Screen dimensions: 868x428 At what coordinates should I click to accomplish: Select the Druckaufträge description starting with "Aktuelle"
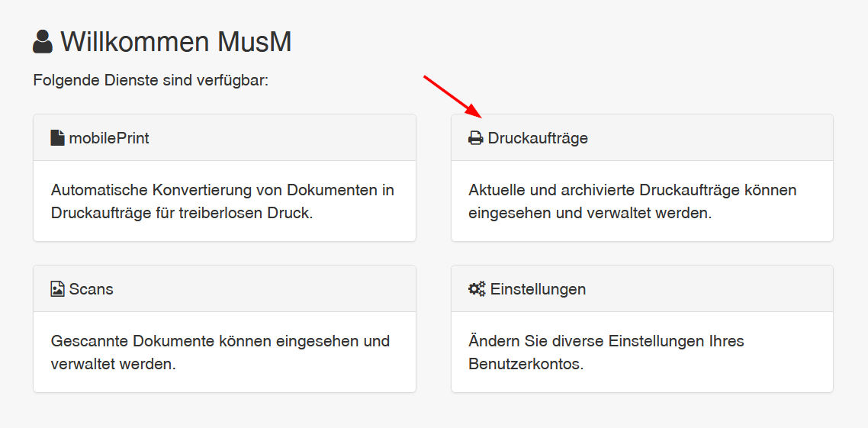point(632,190)
